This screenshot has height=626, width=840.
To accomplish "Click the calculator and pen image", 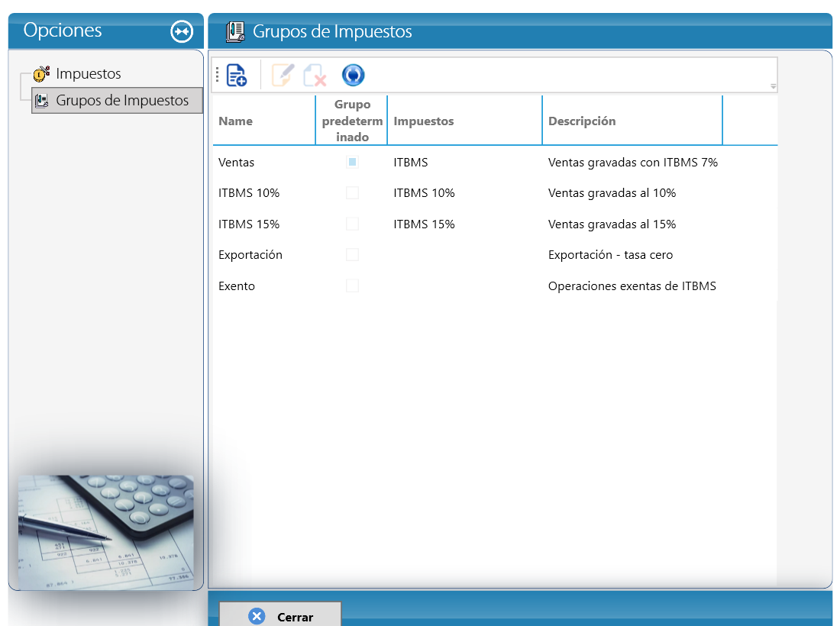I will [106, 532].
